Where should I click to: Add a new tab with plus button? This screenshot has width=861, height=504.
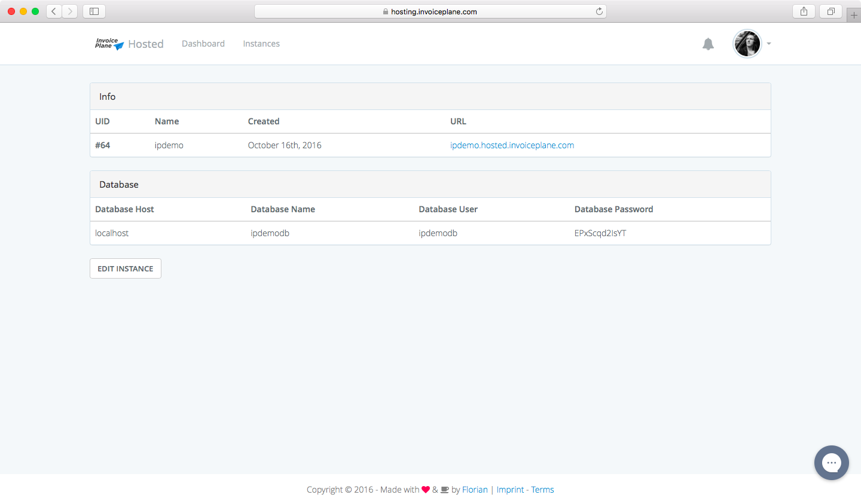click(854, 15)
